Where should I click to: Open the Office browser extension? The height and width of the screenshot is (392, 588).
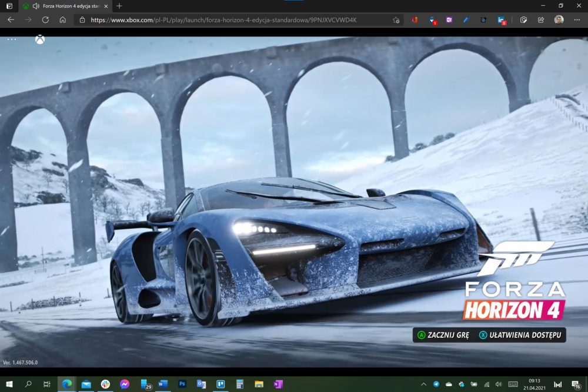coord(415,20)
